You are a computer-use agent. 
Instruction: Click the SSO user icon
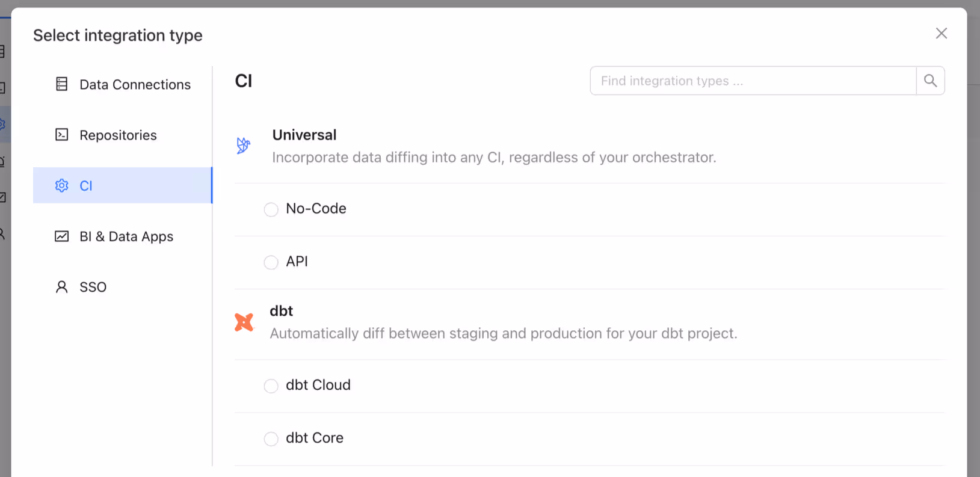coord(61,287)
